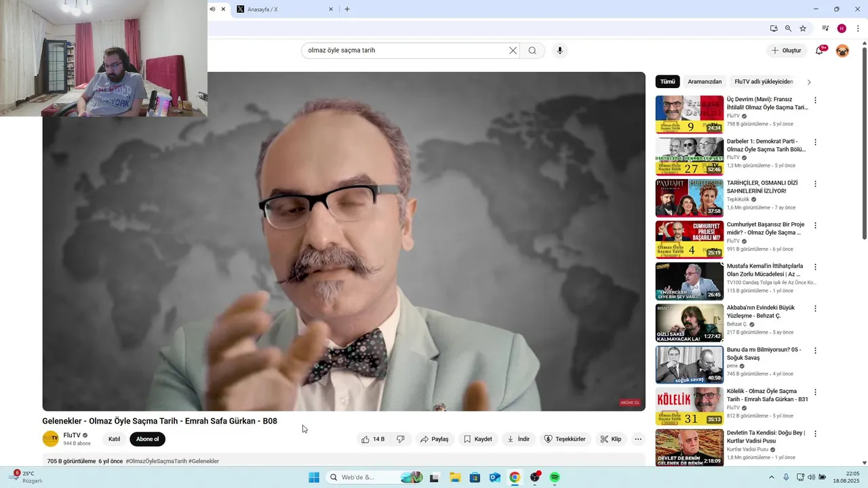
Task: Click the in-video ABONE OL badge
Action: (630, 403)
